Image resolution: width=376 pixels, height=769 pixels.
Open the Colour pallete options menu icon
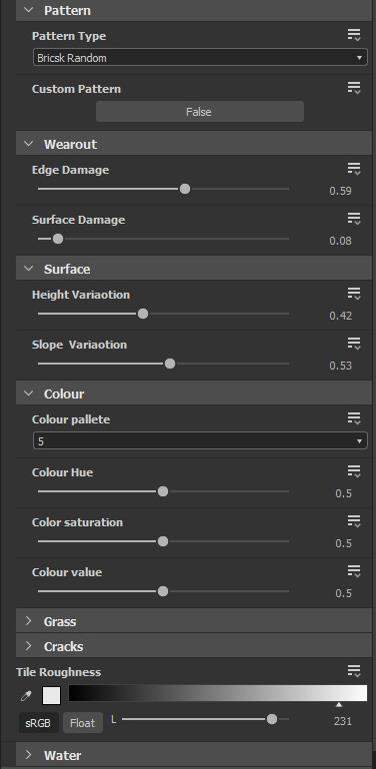point(354,419)
